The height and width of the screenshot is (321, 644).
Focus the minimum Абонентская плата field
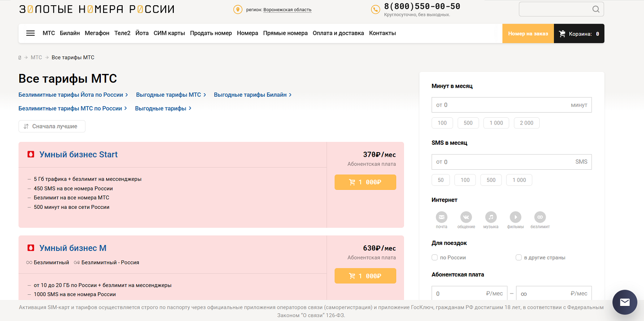(469, 294)
